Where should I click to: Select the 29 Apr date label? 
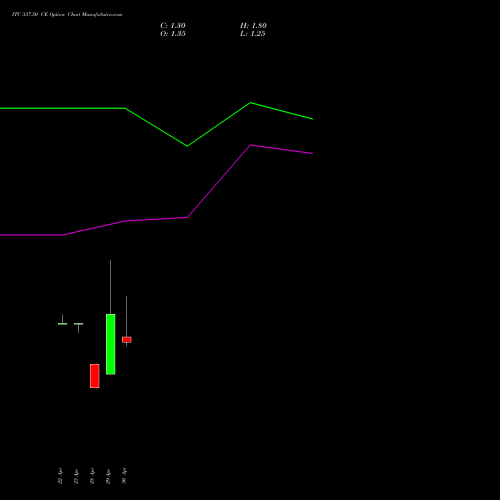pyautogui.click(x=108, y=476)
